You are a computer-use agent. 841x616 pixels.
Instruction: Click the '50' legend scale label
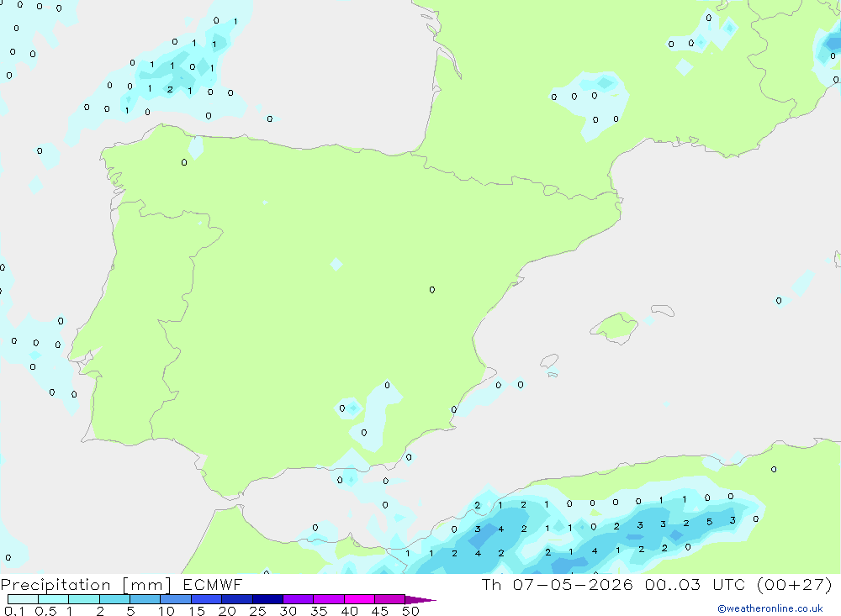[410, 611]
